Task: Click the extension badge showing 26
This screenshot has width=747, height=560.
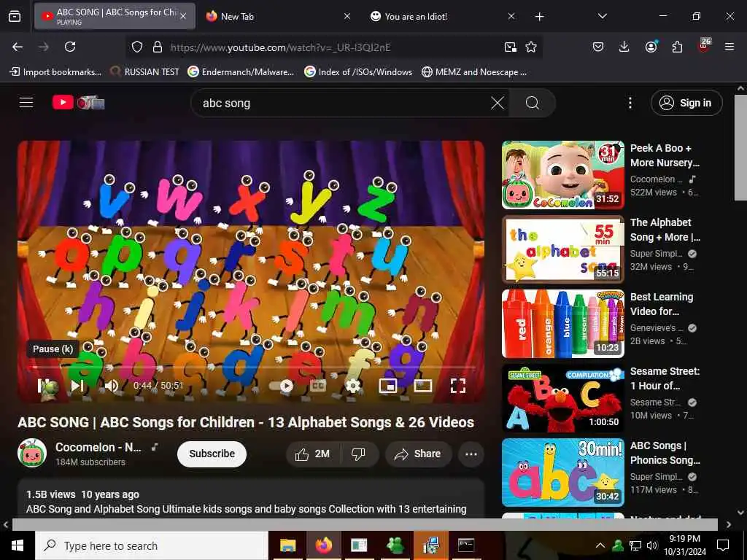Action: (x=704, y=46)
